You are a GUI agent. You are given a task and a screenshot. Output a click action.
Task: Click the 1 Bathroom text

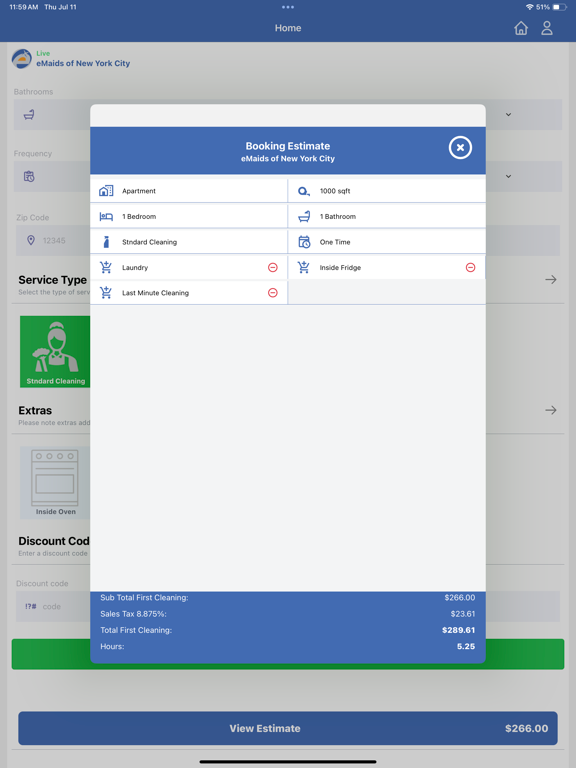[x=338, y=216]
